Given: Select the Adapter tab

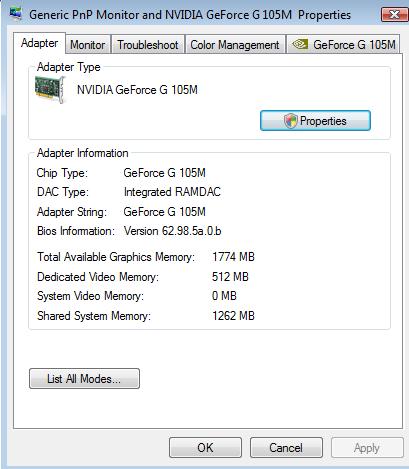Looking at the screenshot, I should (x=39, y=43).
